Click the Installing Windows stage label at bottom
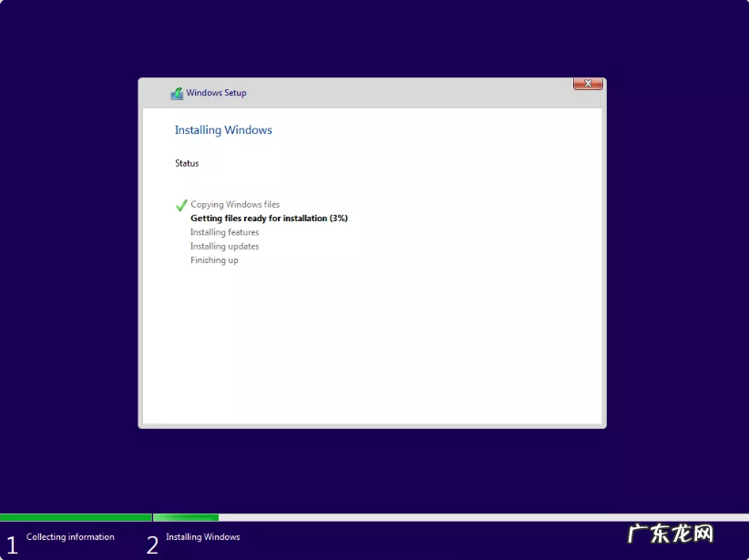749x560 pixels. (203, 537)
